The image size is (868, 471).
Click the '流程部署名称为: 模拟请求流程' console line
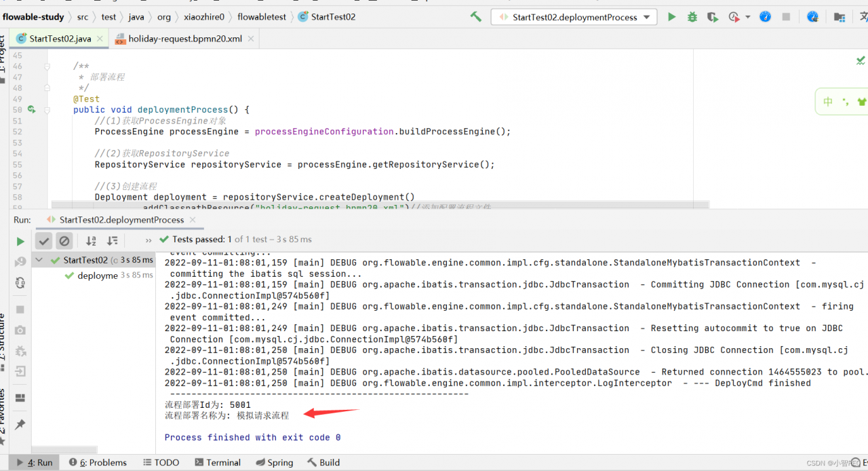[x=226, y=415]
